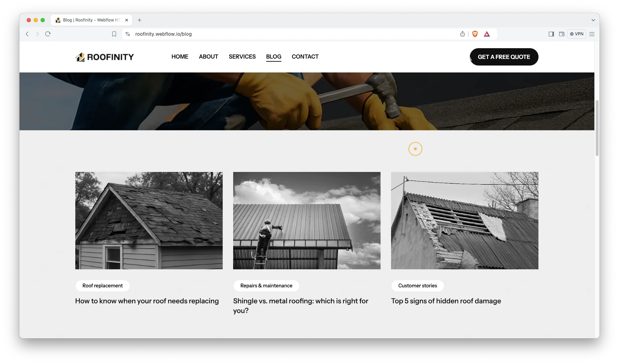Go to the SERVICES nav item
Image resolution: width=619 pixels, height=364 pixels.
(x=242, y=57)
